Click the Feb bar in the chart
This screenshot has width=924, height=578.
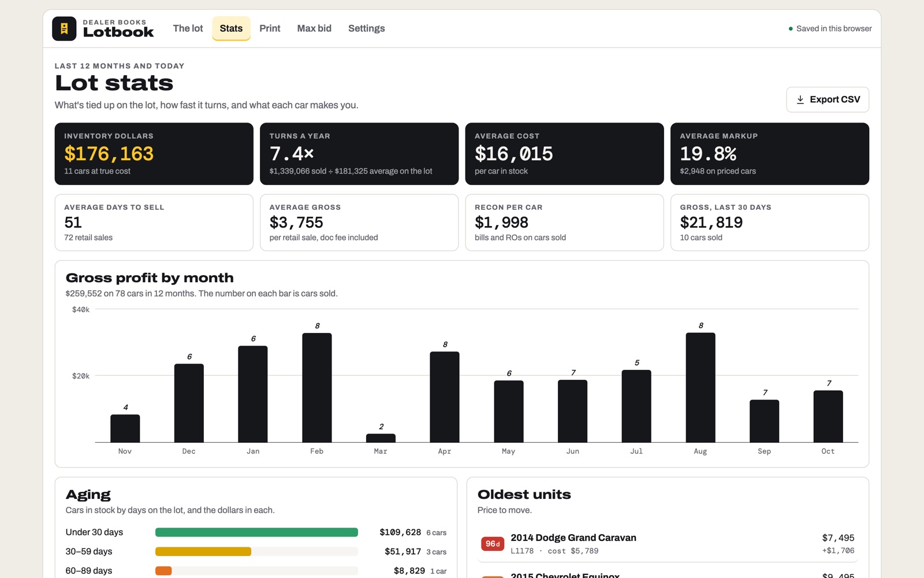pyautogui.click(x=317, y=388)
